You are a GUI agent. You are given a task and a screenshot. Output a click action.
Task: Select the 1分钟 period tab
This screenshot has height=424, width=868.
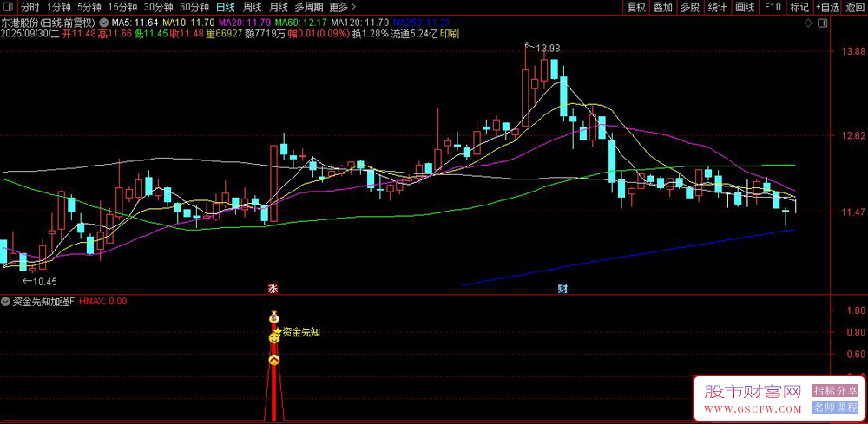pos(58,7)
